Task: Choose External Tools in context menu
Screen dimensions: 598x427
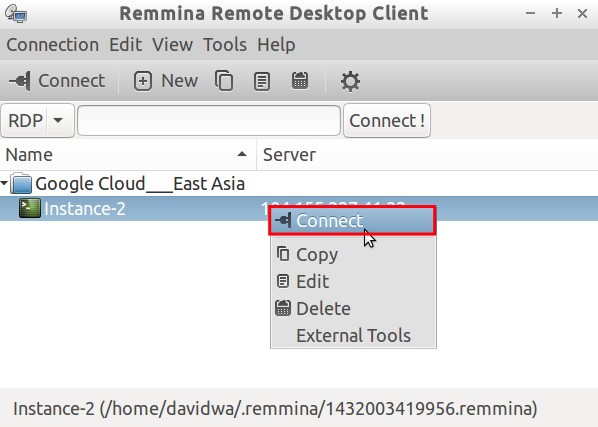Action: coord(353,336)
